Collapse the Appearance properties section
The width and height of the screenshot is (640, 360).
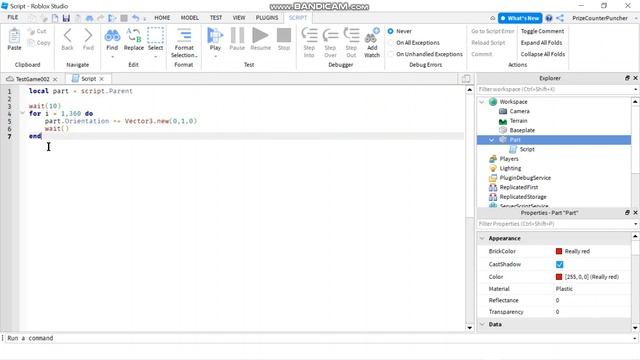click(x=482, y=238)
